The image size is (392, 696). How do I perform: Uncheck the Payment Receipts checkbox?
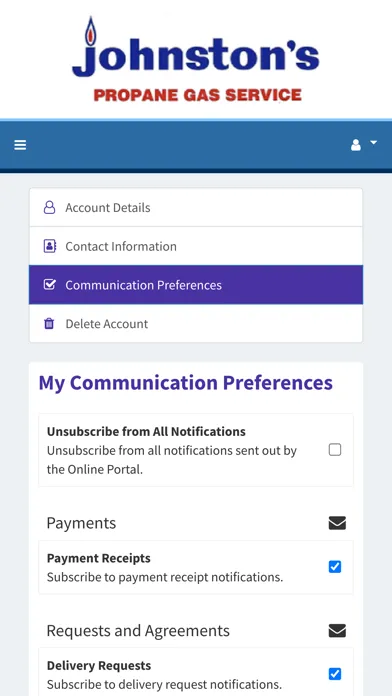[x=335, y=567]
